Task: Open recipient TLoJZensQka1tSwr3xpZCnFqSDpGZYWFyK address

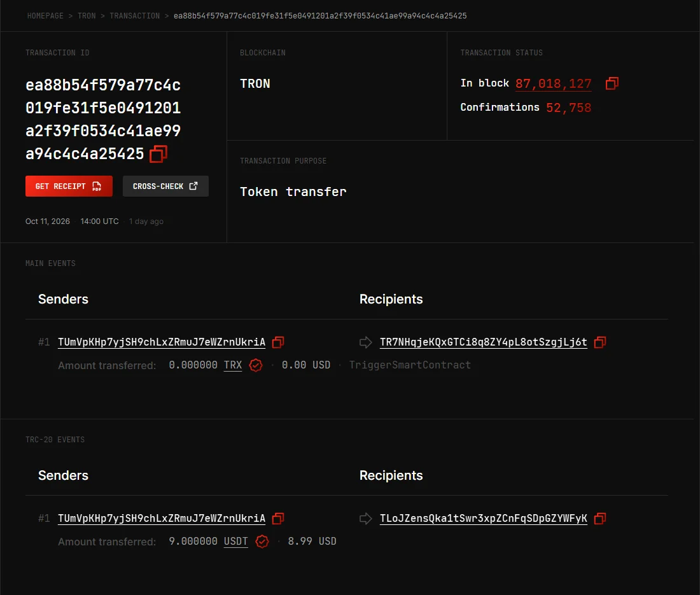Action: coord(484,519)
